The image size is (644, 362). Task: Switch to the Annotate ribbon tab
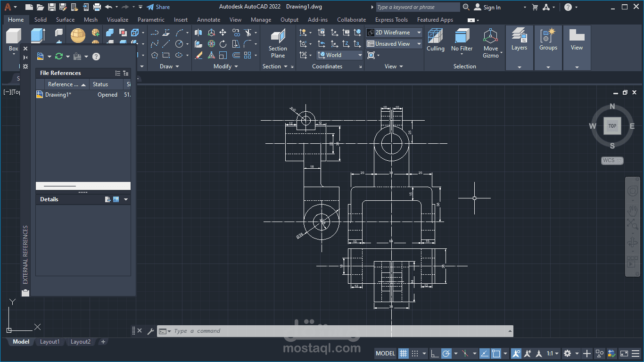(208, 20)
